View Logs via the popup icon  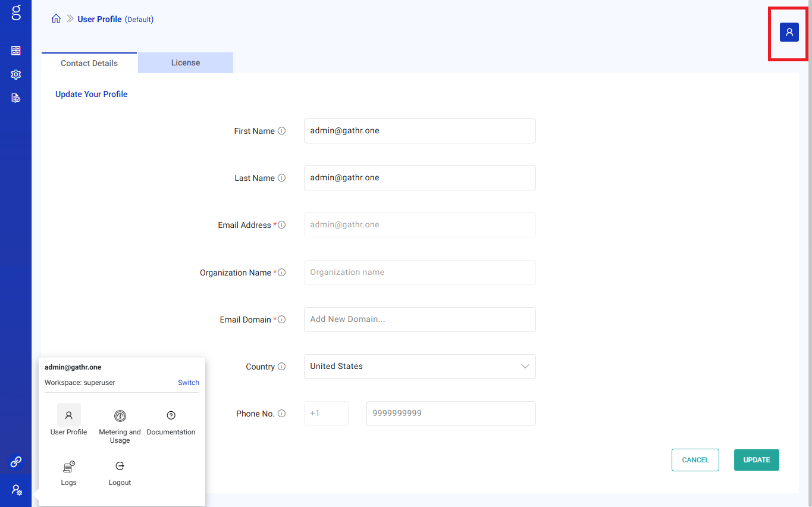click(68, 467)
